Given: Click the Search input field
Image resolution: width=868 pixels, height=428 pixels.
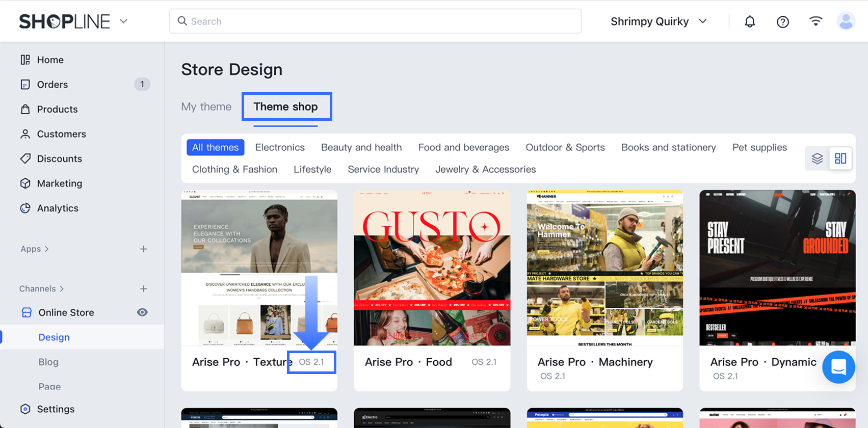Looking at the screenshot, I should click(375, 21).
